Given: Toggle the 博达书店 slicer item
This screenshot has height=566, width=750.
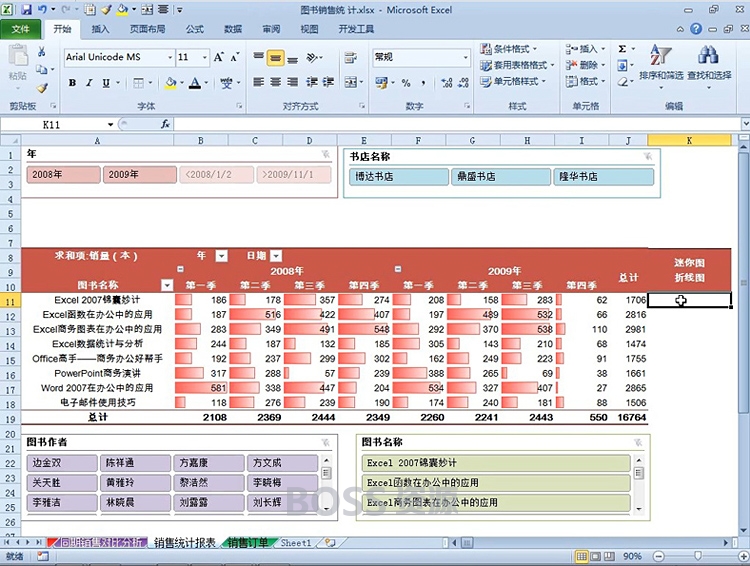Looking at the screenshot, I should pyautogui.click(x=399, y=177).
